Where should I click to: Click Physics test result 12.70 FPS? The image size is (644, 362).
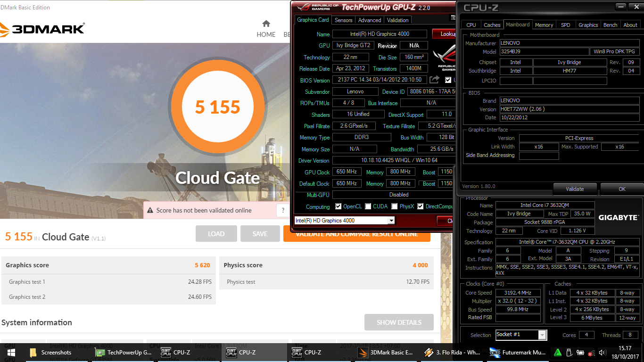[x=418, y=282]
